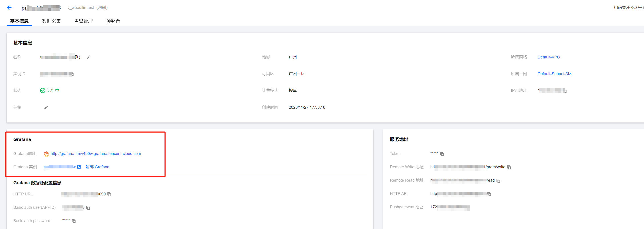The width and height of the screenshot is (644, 229).
Task: Switch to the 基本信息 tab
Action: 19,21
